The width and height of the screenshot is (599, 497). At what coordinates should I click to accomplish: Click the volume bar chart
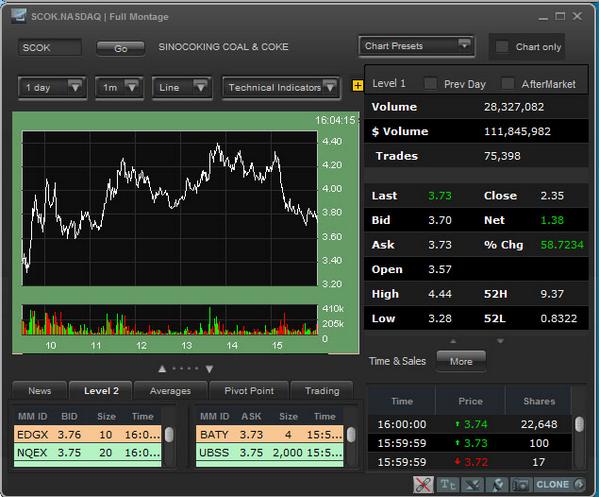pyautogui.click(x=170, y=320)
